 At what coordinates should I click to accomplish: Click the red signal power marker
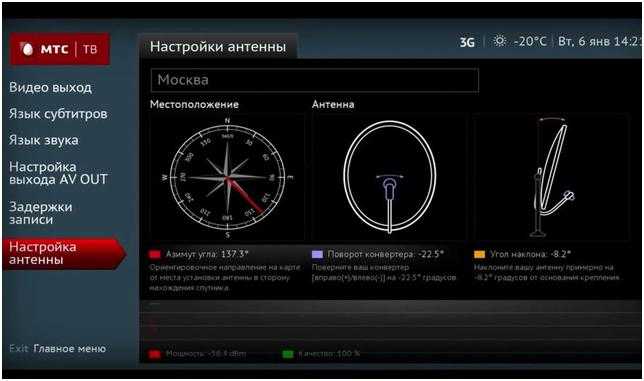coord(155,354)
